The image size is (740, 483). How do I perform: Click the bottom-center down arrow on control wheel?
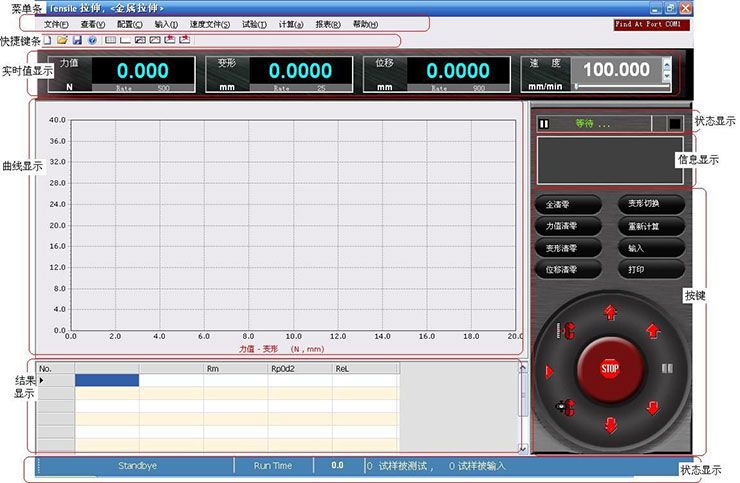coord(610,426)
